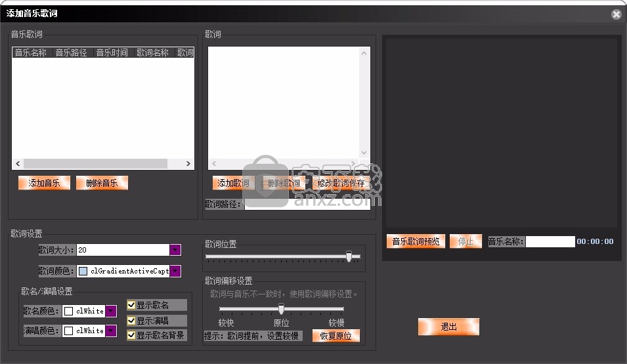Click the 较慢 offset label

pos(336,323)
